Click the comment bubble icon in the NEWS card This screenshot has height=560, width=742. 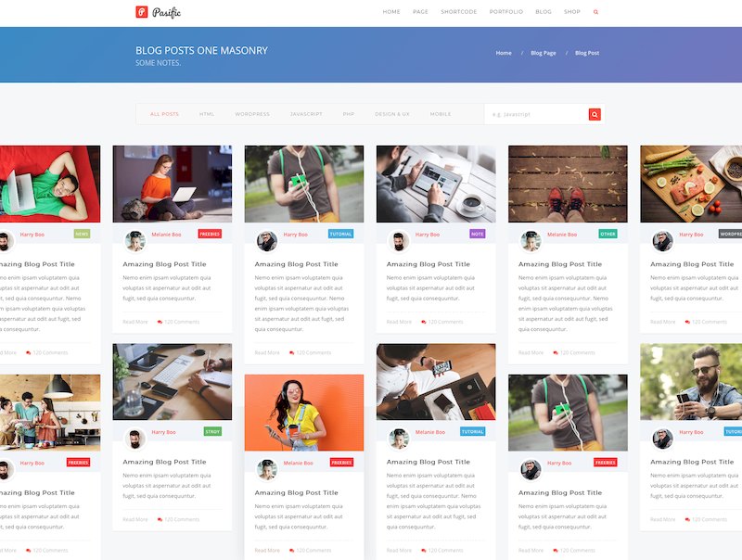[29, 353]
